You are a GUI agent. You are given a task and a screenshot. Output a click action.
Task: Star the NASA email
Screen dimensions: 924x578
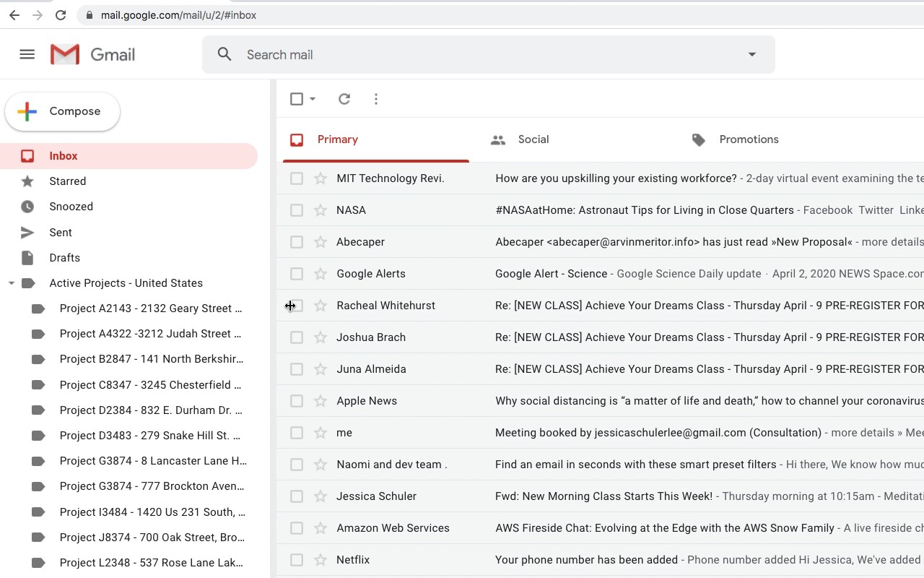click(x=321, y=210)
